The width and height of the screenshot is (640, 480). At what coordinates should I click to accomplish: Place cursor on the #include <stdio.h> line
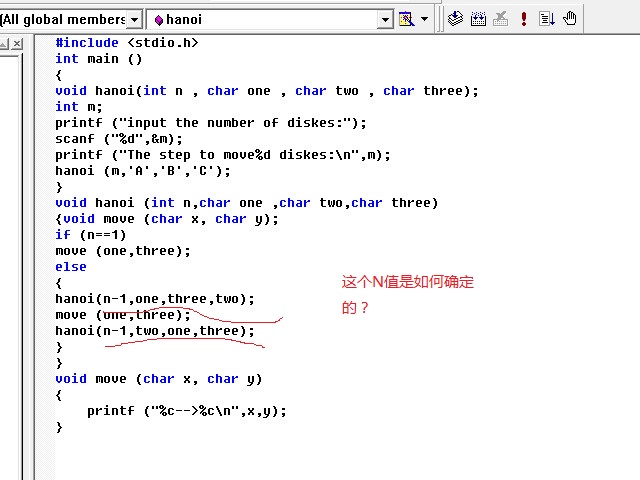pyautogui.click(x=126, y=42)
